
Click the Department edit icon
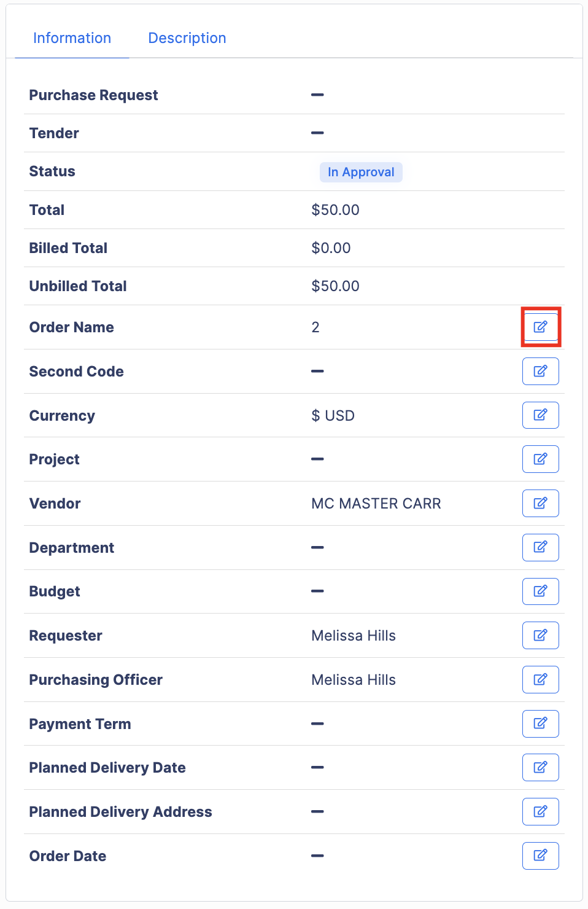tap(540, 547)
